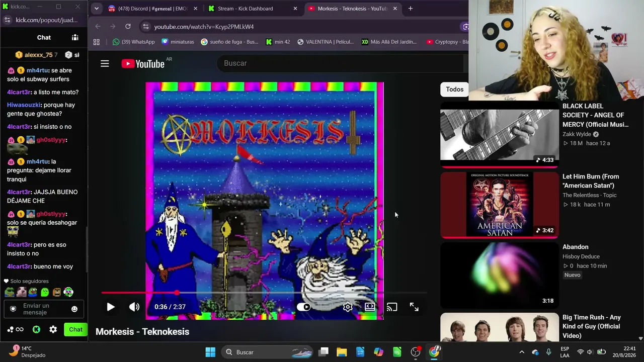Screen dimensions: 644x362
Task: Open OBS Studio from the taskbar
Action: click(x=416, y=352)
